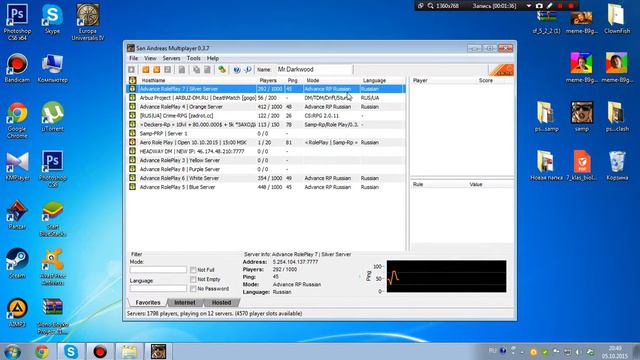Sort servers by the Ping column header

294,80
